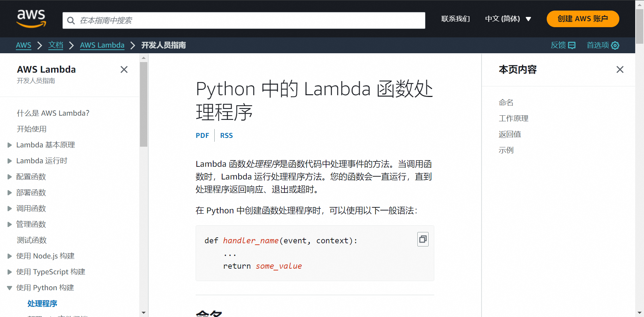The image size is (644, 317).
Task: Click the page scrollbar down arrow
Action: coord(640,313)
